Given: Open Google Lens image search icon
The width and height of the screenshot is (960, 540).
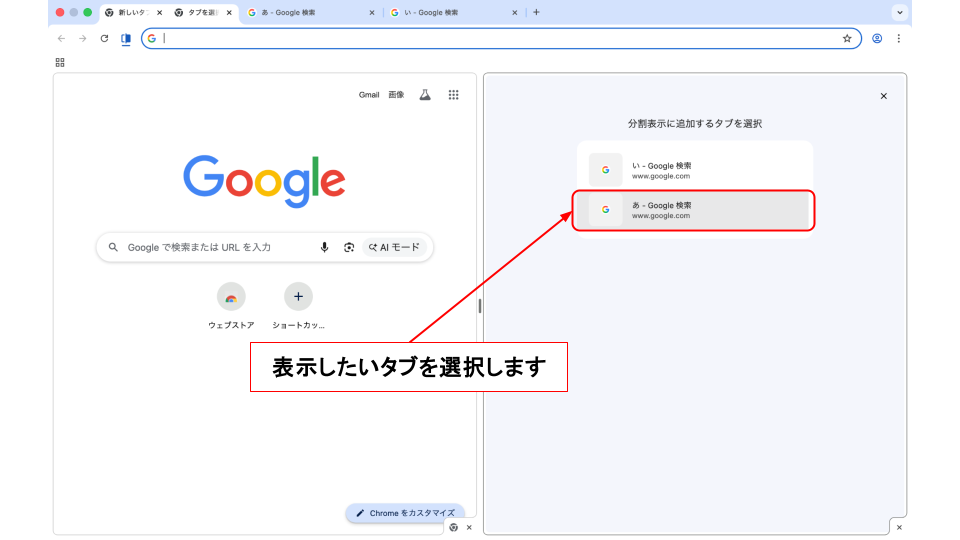Looking at the screenshot, I should (x=349, y=247).
